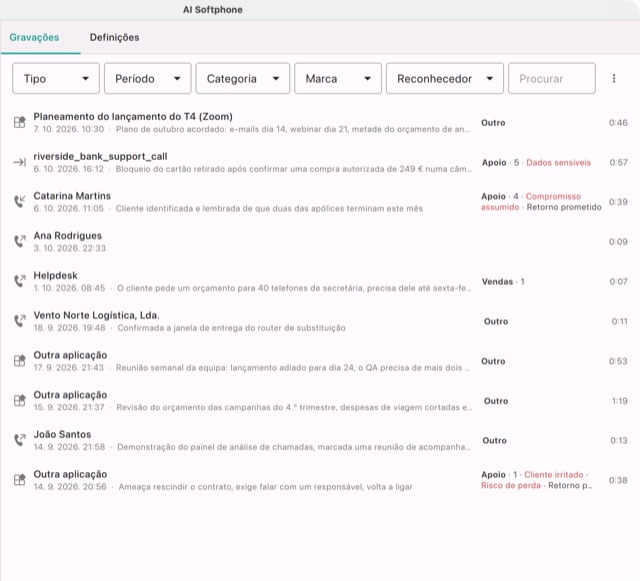Click the outgoing call icon beside Ana Rodrigues
The width and height of the screenshot is (640, 581).
[x=20, y=241]
